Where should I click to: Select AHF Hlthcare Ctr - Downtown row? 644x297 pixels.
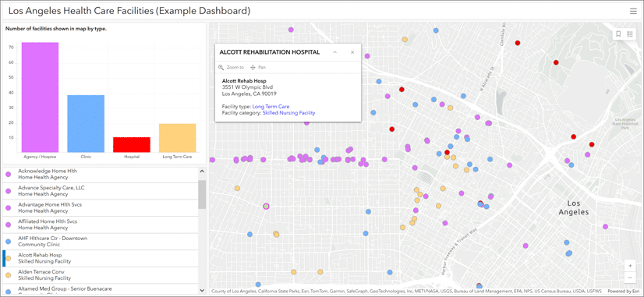tap(101, 242)
